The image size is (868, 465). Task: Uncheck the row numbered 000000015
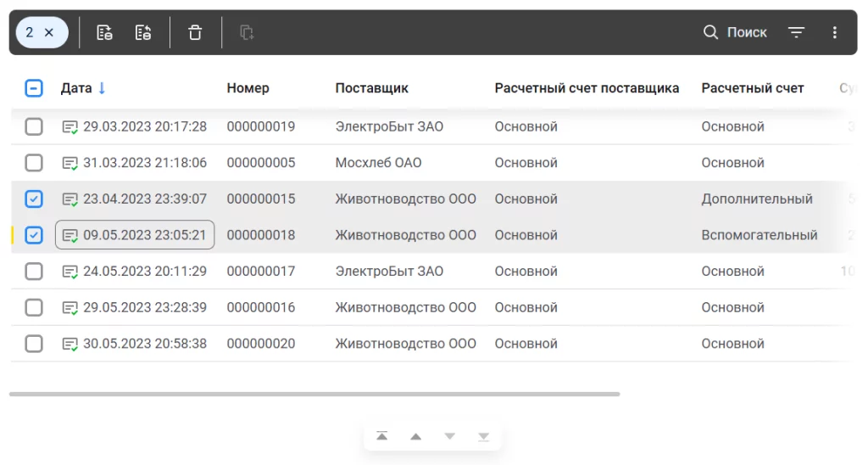click(x=34, y=199)
